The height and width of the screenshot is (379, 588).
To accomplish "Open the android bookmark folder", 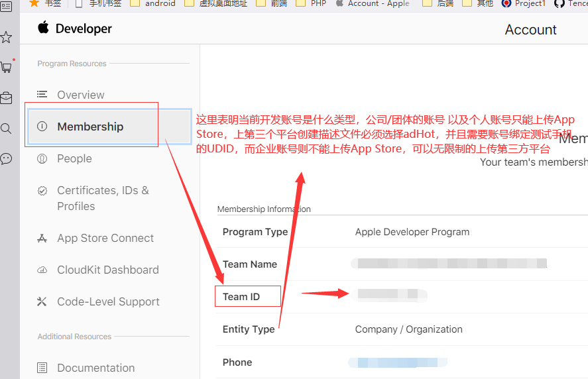I will [152, 3].
